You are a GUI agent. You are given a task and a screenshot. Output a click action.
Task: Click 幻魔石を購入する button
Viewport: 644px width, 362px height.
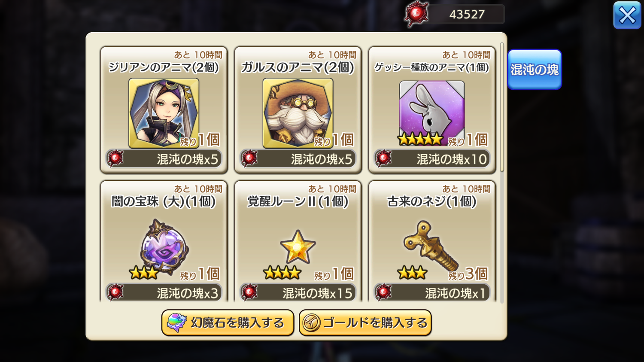click(x=228, y=323)
